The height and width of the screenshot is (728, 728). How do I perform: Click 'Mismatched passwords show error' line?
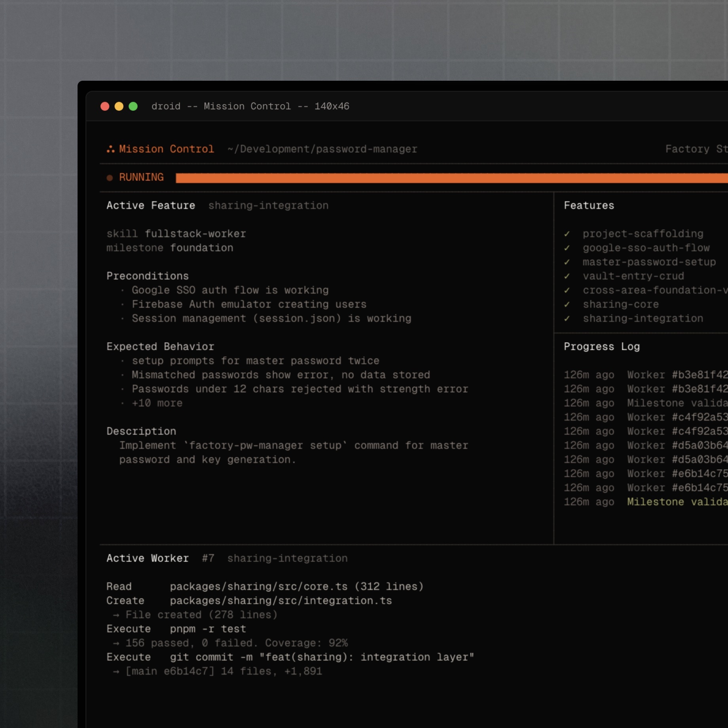tap(281, 375)
